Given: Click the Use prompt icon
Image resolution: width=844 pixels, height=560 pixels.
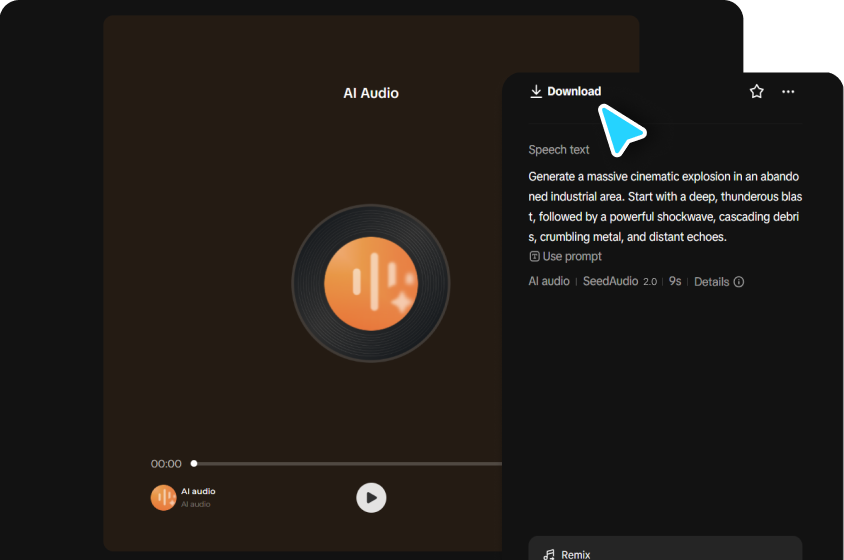Looking at the screenshot, I should coord(534,256).
